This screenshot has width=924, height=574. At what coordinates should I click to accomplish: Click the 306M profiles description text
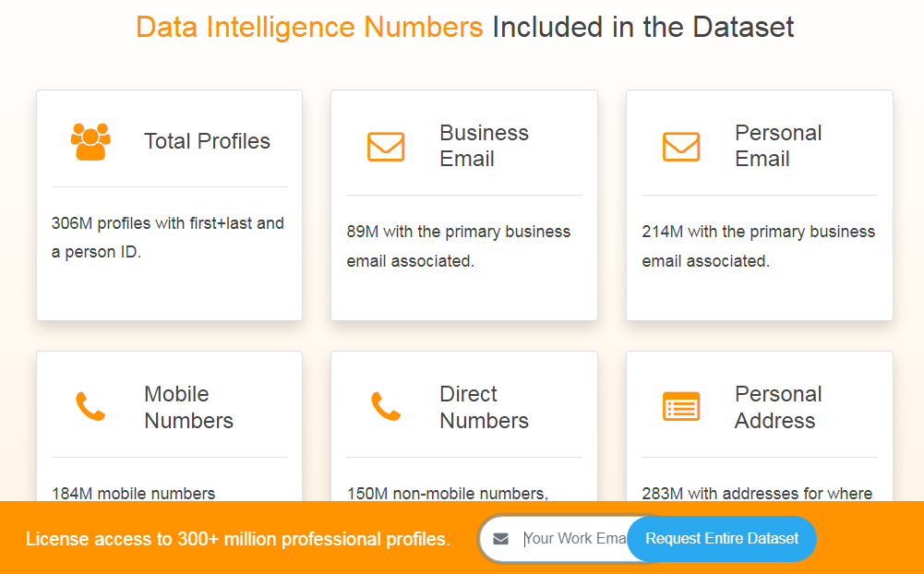click(168, 237)
